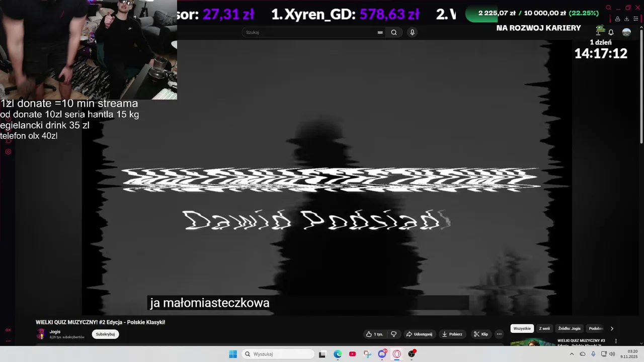Open the more actions three-dot menu
This screenshot has width=644, height=362.
(x=499, y=334)
